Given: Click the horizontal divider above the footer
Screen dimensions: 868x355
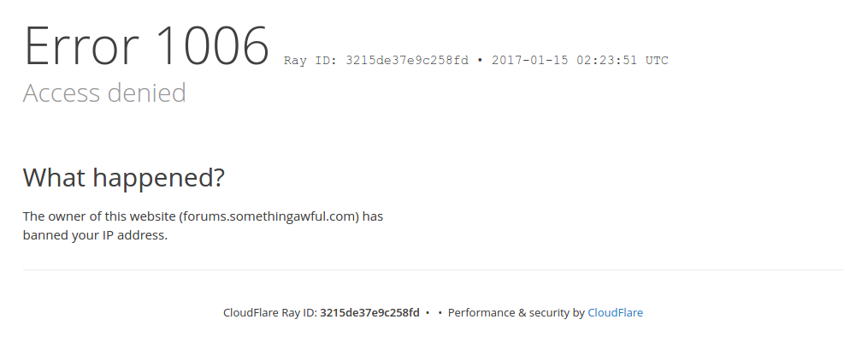Looking at the screenshot, I should pos(434,270).
